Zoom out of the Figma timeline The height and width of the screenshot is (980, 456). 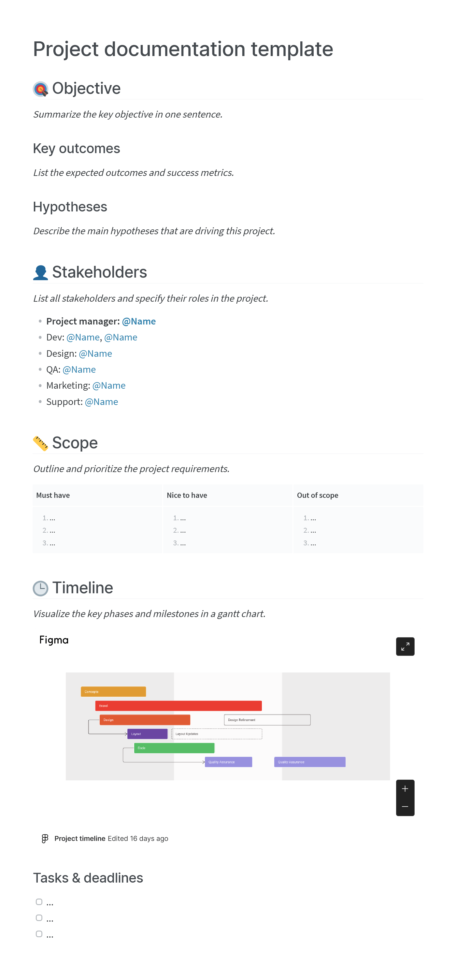click(405, 807)
